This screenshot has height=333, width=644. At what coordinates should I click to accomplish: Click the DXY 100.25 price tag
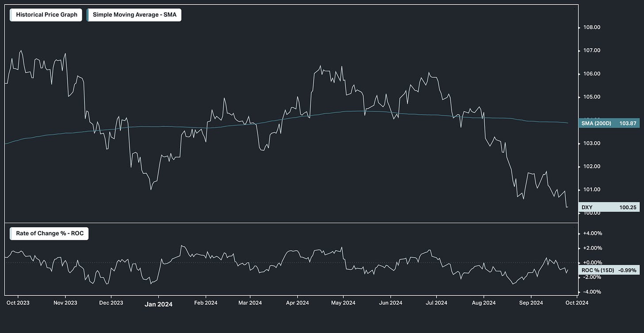click(x=609, y=207)
